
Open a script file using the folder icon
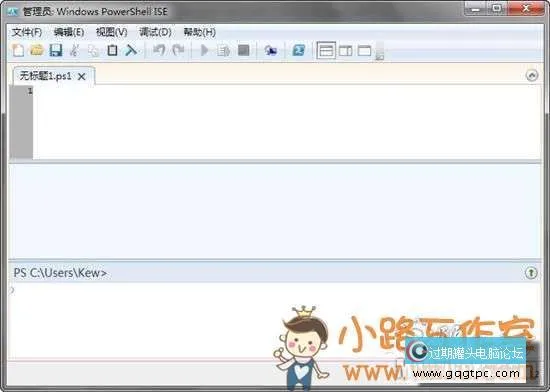(x=36, y=50)
